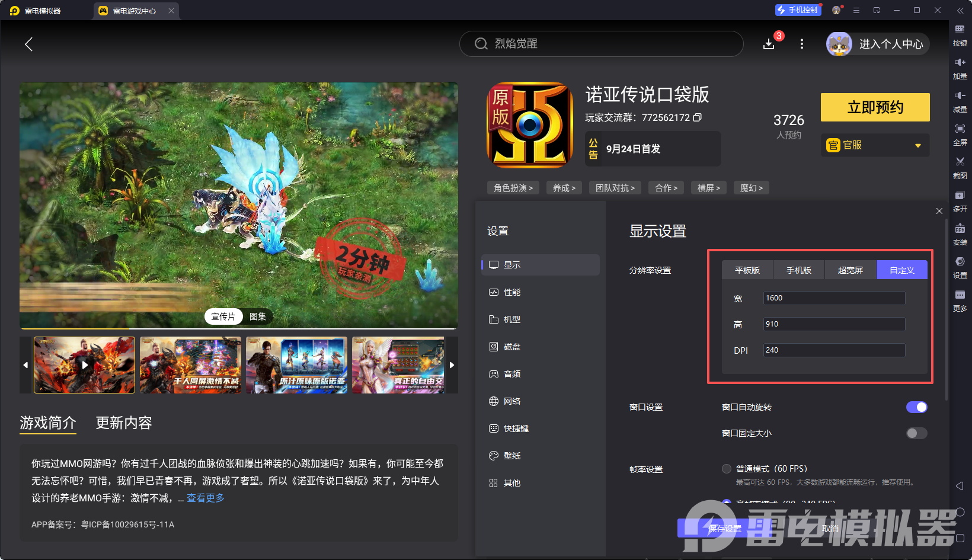Select 性能 in the settings sidebar
The height and width of the screenshot is (560, 972).
coord(541,292)
